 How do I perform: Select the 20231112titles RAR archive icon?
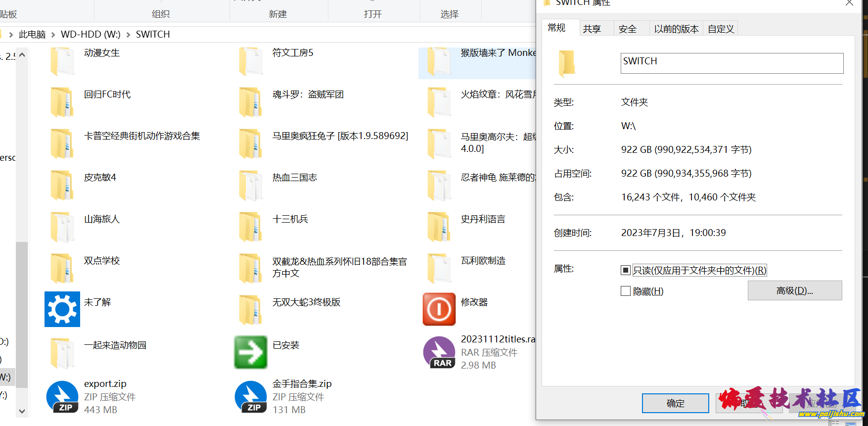click(439, 352)
